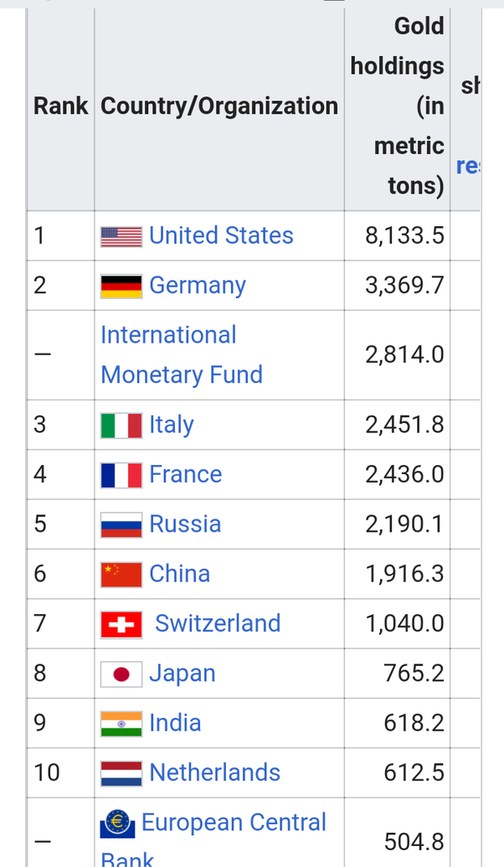The image size is (504, 867).
Task: Click the India flag icon
Action: (x=121, y=723)
